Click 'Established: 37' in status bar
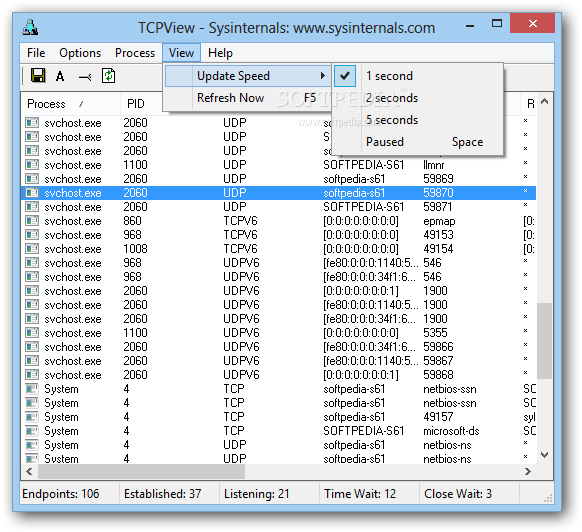This screenshot has height=532, width=582. point(163,494)
